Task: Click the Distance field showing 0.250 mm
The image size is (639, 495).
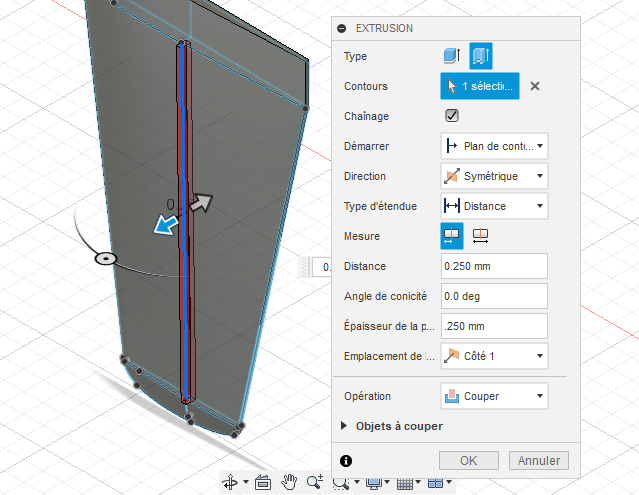Action: 494,266
